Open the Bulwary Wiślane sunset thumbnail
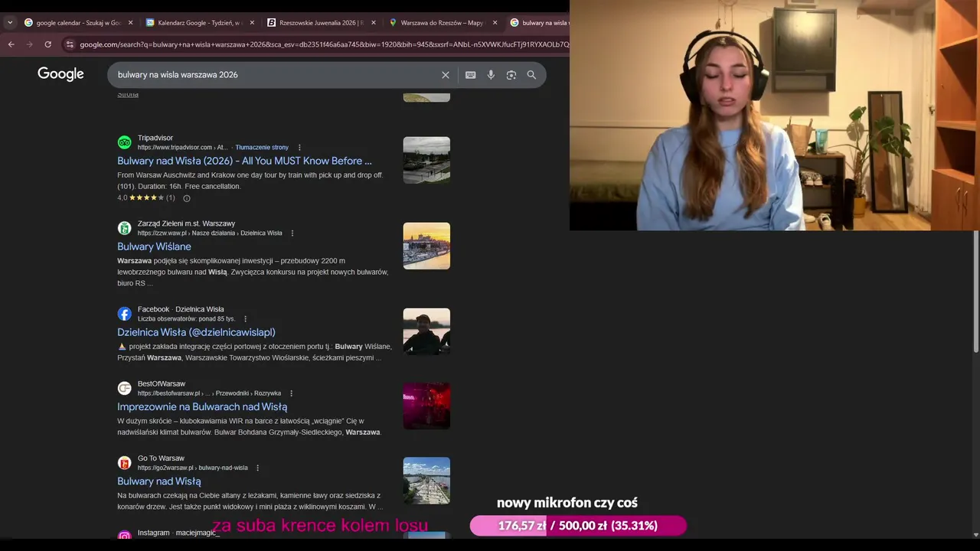The width and height of the screenshot is (980, 551). pos(426,246)
